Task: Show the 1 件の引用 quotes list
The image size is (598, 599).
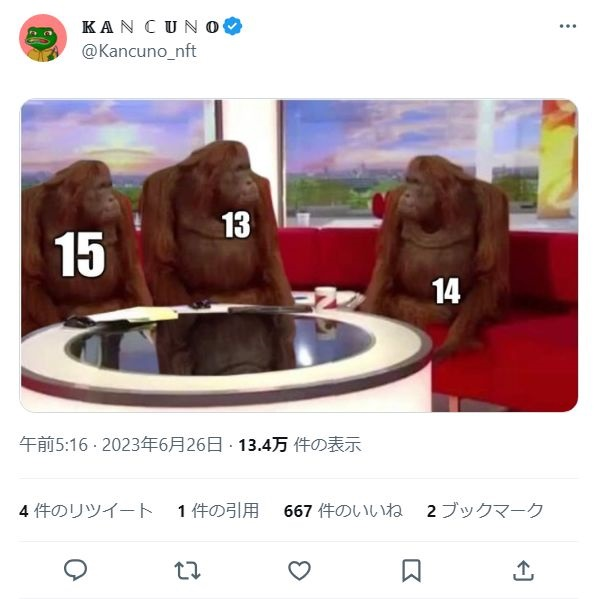Action: pyautogui.click(x=218, y=511)
